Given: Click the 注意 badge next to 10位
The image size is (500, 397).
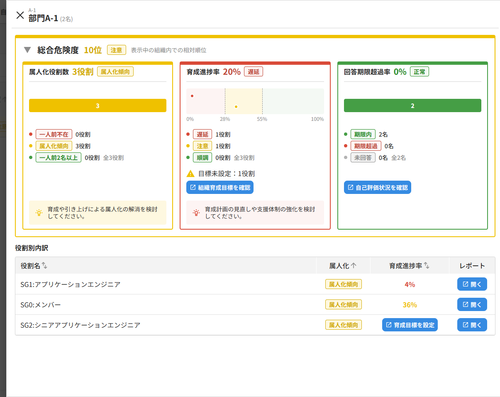Looking at the screenshot, I should (116, 50).
